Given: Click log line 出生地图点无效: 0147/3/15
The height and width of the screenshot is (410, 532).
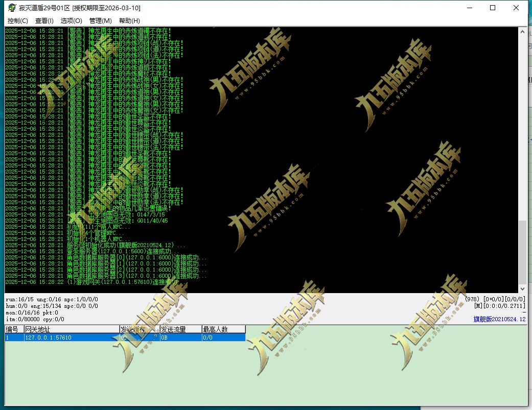Looking at the screenshot, I should click(85, 214).
